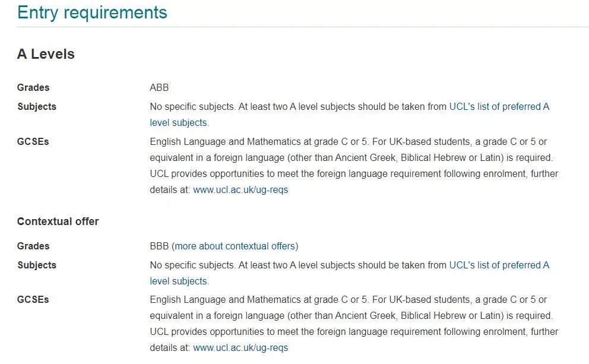Click the GCSEs label in A Levels section
The height and width of the screenshot is (364, 589).
(x=33, y=141)
